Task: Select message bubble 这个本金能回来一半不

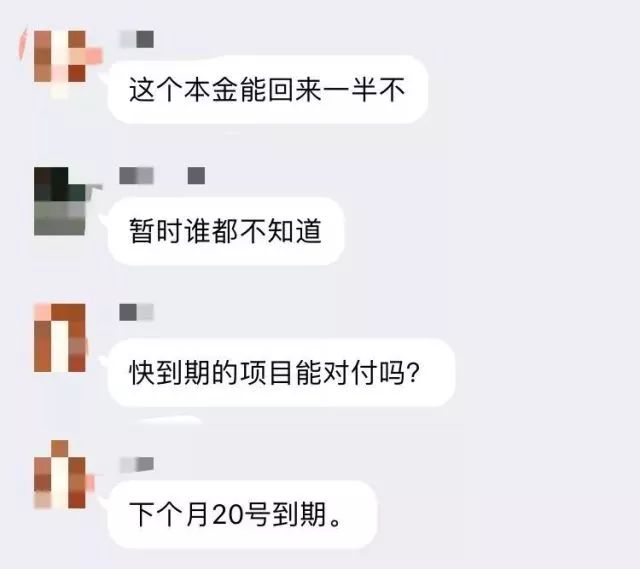Action: point(268,89)
